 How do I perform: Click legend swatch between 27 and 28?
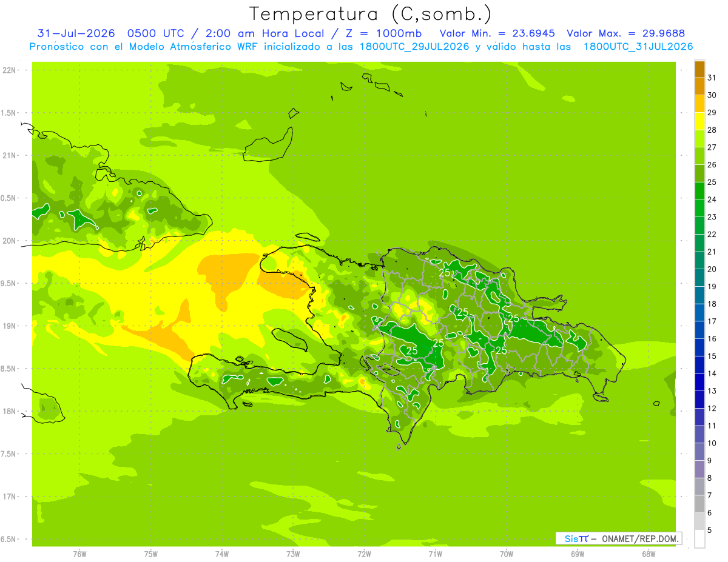699,138
